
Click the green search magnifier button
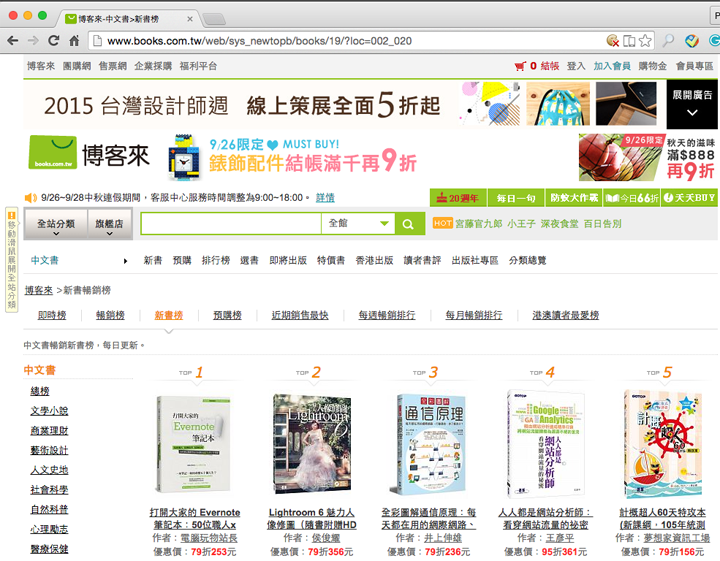[x=409, y=224]
